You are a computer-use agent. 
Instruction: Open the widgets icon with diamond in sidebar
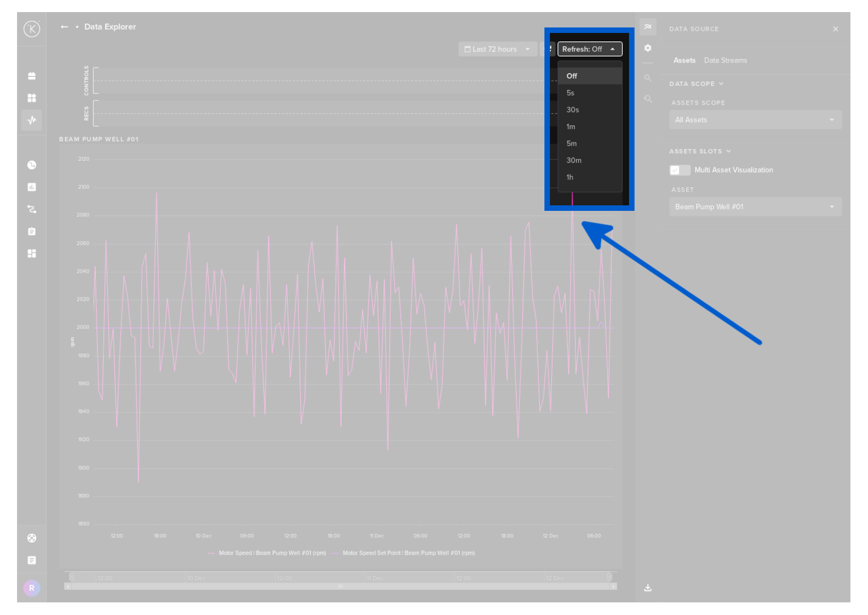click(x=32, y=98)
